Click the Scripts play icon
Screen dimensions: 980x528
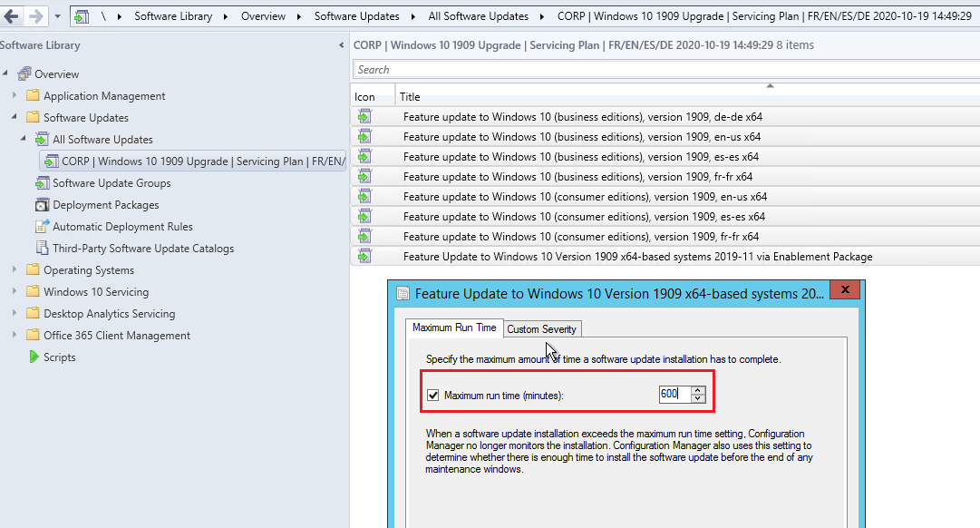[34, 357]
